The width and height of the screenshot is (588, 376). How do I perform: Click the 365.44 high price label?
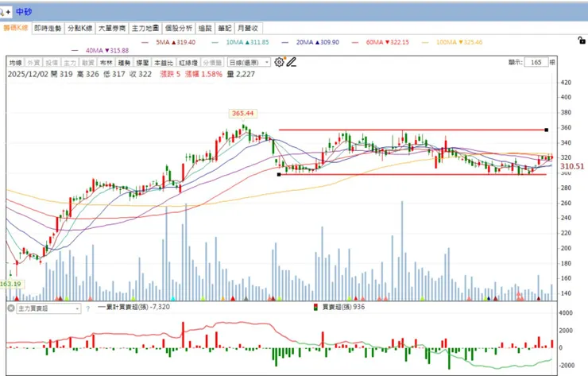coord(242,114)
